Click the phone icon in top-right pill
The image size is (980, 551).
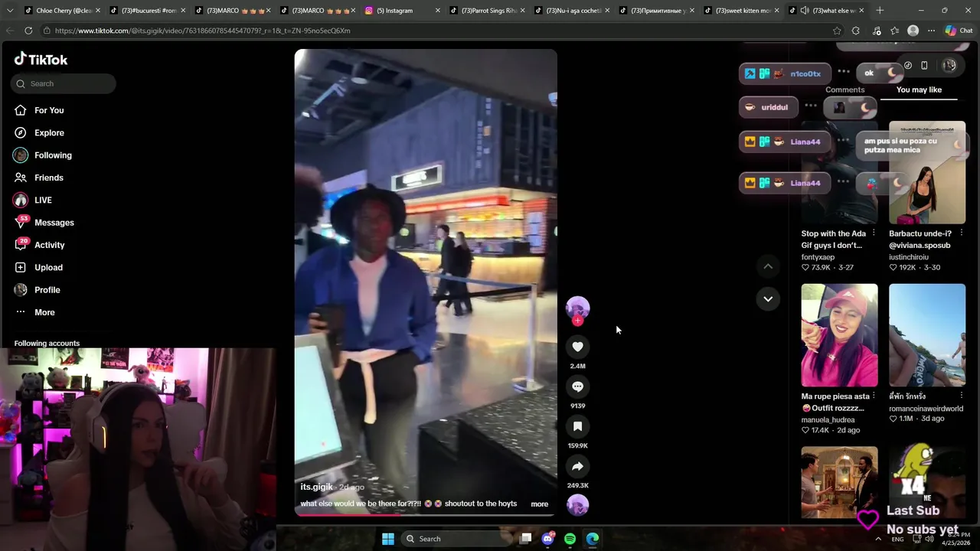924,66
